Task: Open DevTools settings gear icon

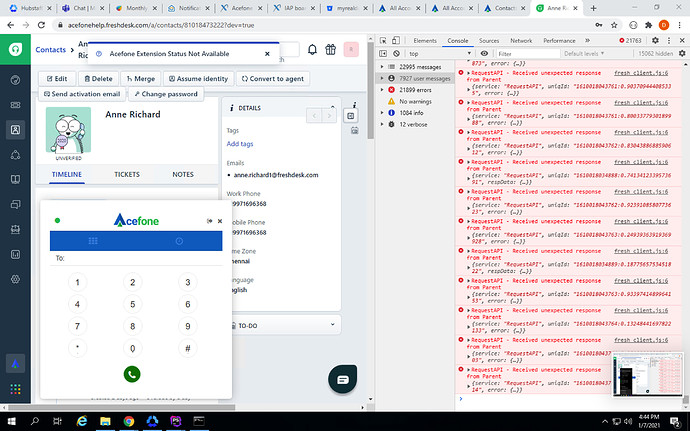Action: pyautogui.click(x=655, y=41)
